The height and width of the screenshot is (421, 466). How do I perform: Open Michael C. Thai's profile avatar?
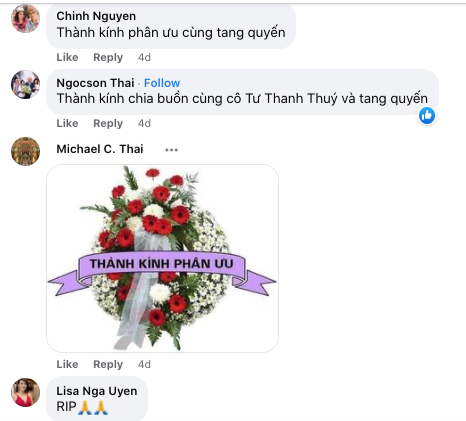[x=25, y=151]
